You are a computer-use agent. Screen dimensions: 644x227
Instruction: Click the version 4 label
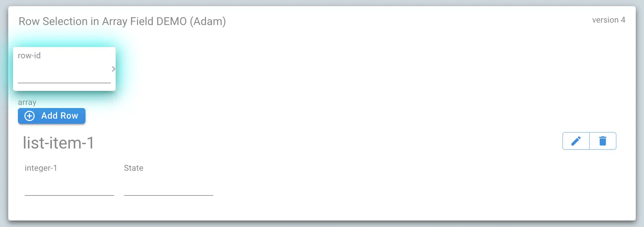point(609,20)
